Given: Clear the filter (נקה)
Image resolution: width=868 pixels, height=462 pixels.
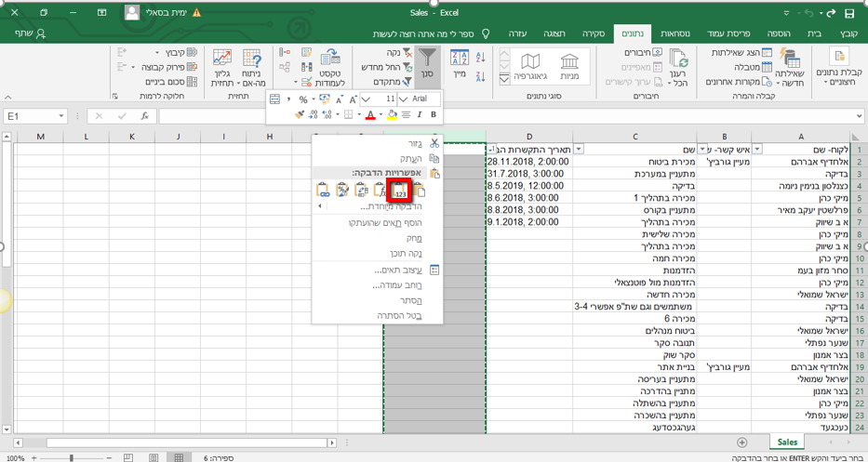Looking at the screenshot, I should point(399,53).
